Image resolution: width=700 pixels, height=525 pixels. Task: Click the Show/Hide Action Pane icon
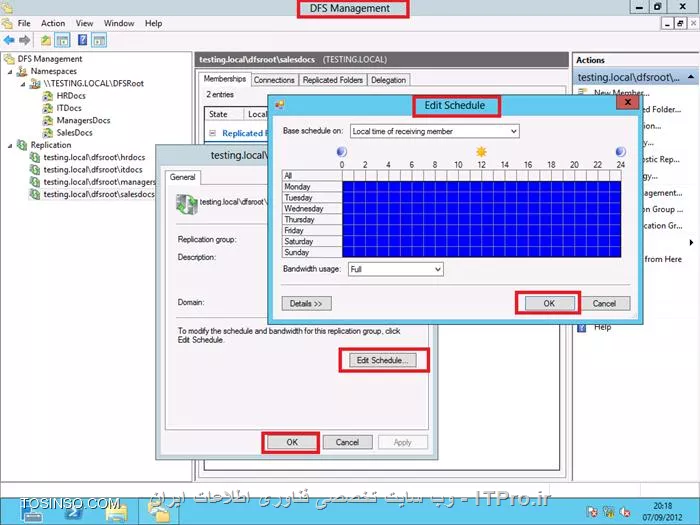(x=99, y=40)
